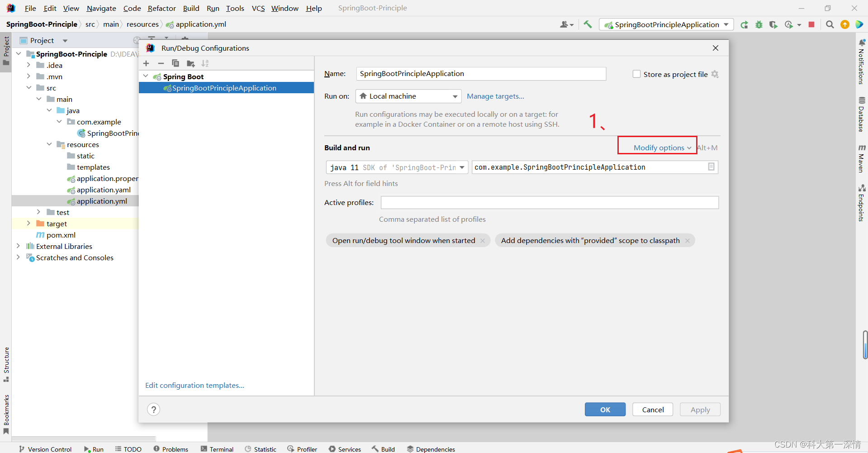Click the IDE update arrow icon
The width and height of the screenshot is (868, 453).
[845, 24]
